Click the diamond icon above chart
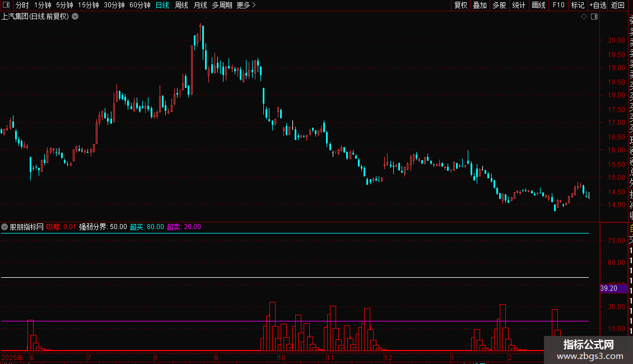 click(584, 17)
